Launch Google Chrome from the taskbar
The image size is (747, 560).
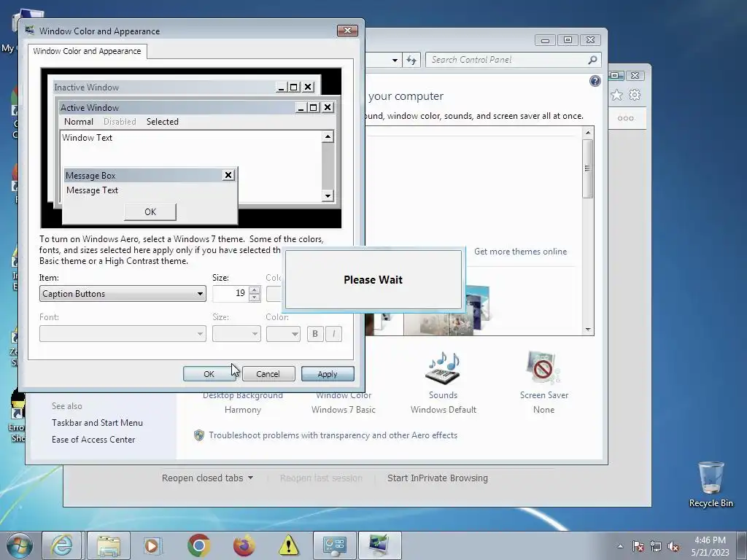[198, 545]
